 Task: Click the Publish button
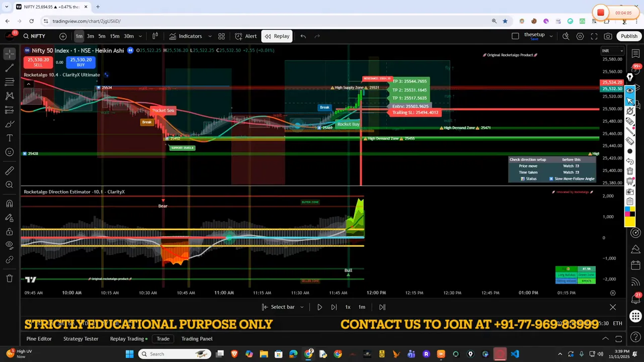coord(629,36)
